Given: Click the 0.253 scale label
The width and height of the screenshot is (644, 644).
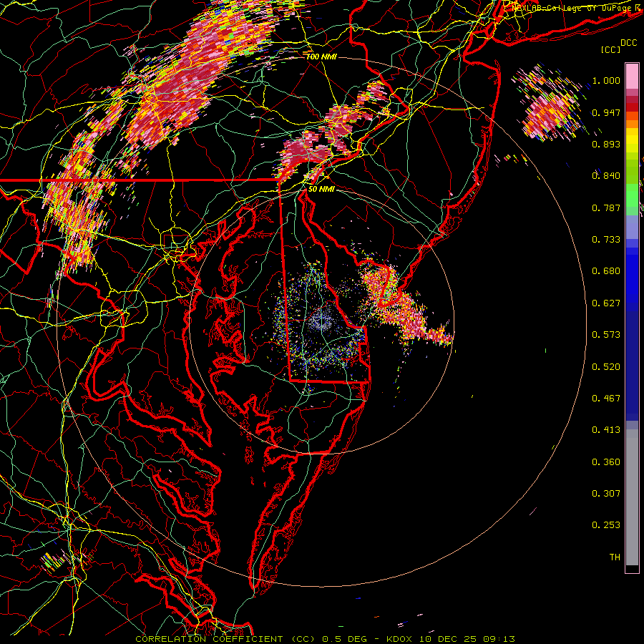Looking at the screenshot, I should (606, 525).
